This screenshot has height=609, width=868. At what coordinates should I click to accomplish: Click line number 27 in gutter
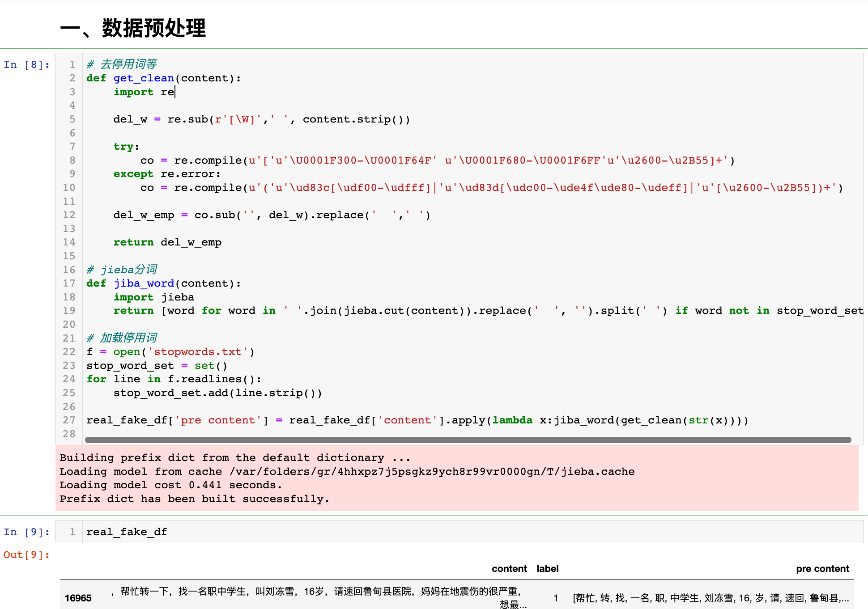[69, 420]
